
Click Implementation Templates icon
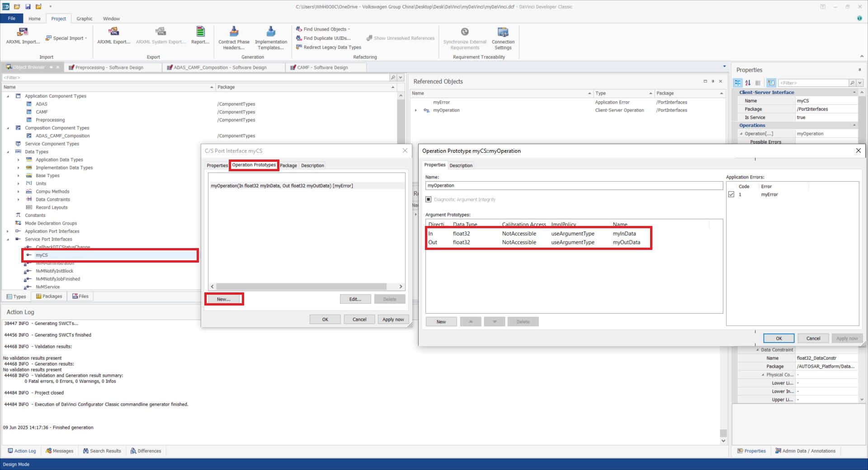click(271, 32)
